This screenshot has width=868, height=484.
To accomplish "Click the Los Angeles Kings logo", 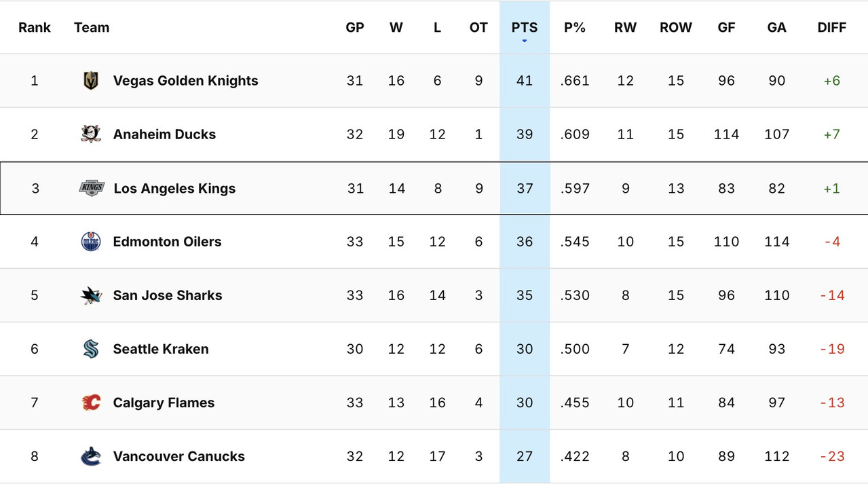I will pos(90,188).
